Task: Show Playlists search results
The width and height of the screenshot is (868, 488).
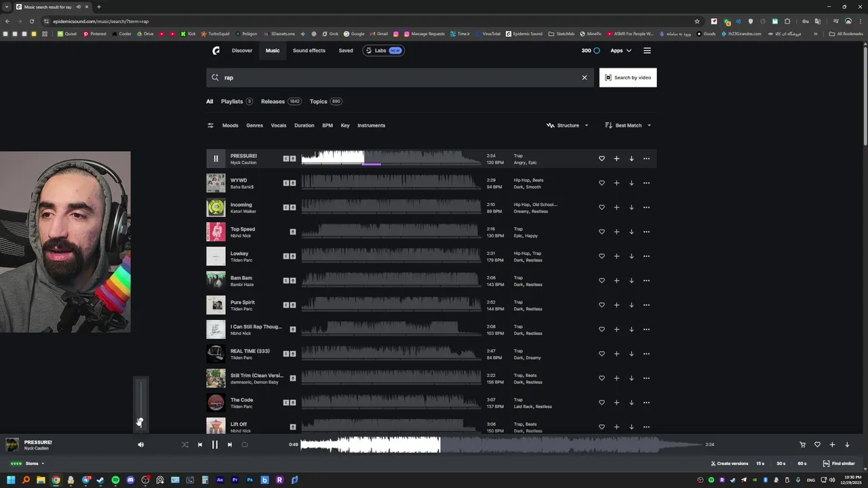Action: [237, 102]
